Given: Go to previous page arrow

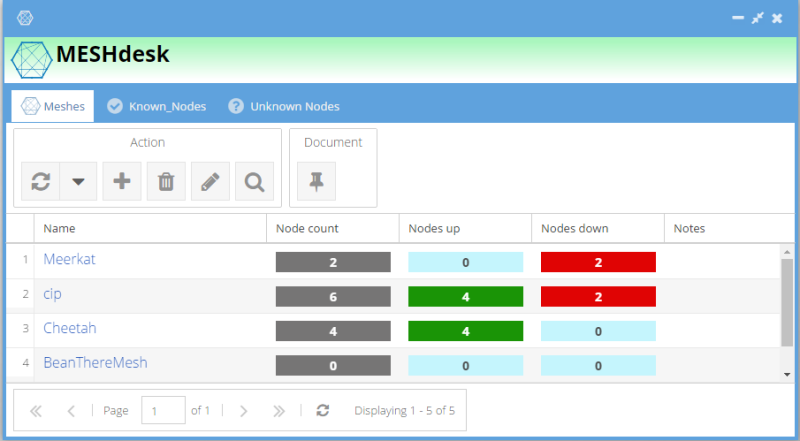Looking at the screenshot, I should [x=71, y=410].
